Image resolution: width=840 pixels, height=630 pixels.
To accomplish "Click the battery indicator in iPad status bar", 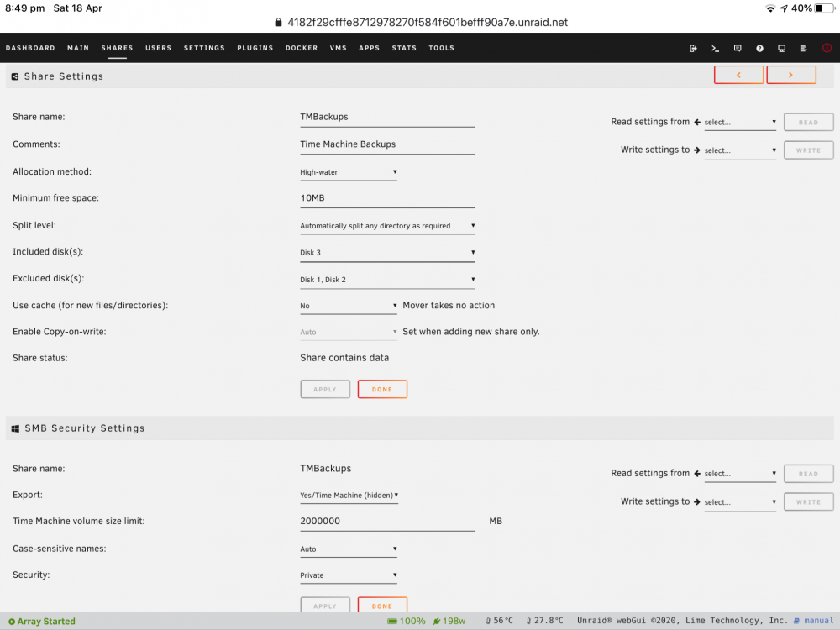I will point(825,8).
